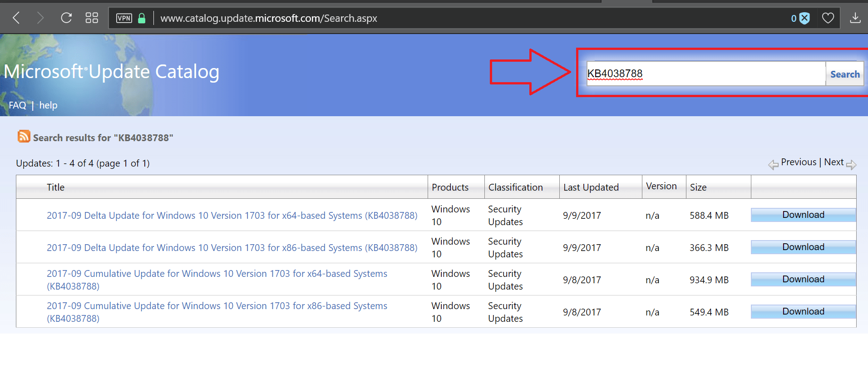The image size is (868, 379).
Task: Sort results by Last Updated column
Action: (591, 187)
